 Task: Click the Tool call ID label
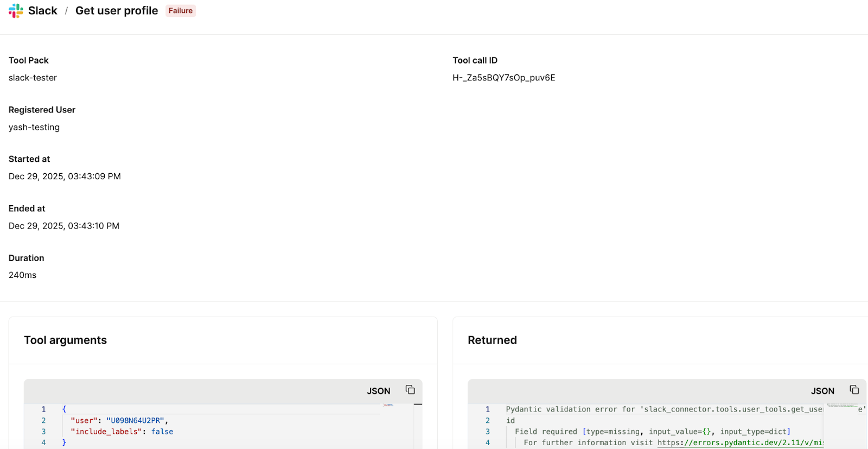point(475,60)
